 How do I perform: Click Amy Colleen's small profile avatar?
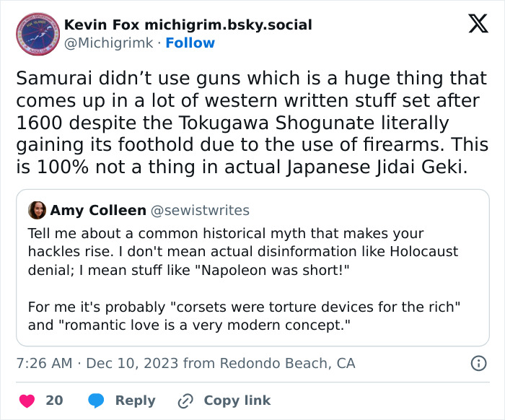(37, 210)
